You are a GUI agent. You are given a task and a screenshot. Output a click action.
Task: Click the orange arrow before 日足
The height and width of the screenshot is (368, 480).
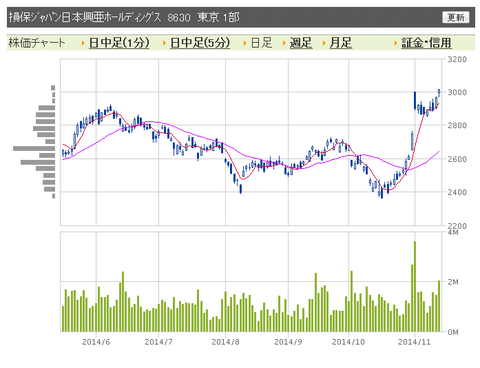[245, 43]
